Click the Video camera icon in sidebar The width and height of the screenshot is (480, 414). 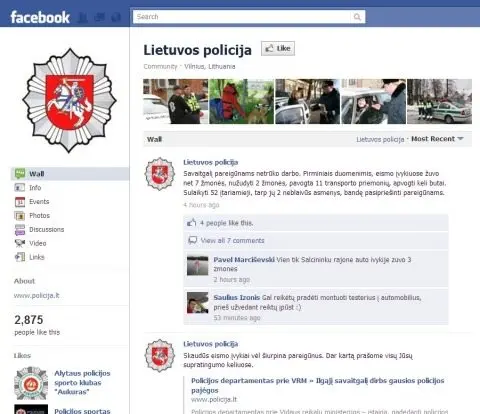(x=20, y=243)
